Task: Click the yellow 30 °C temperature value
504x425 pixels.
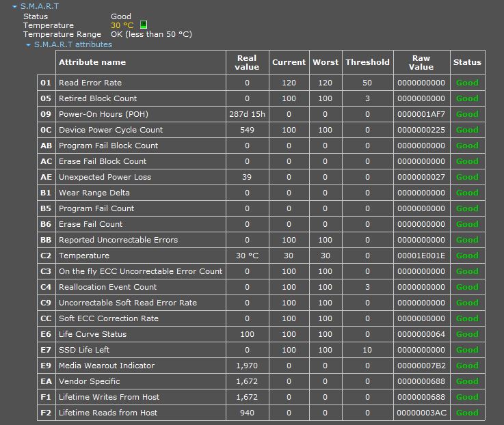Action: [122, 25]
